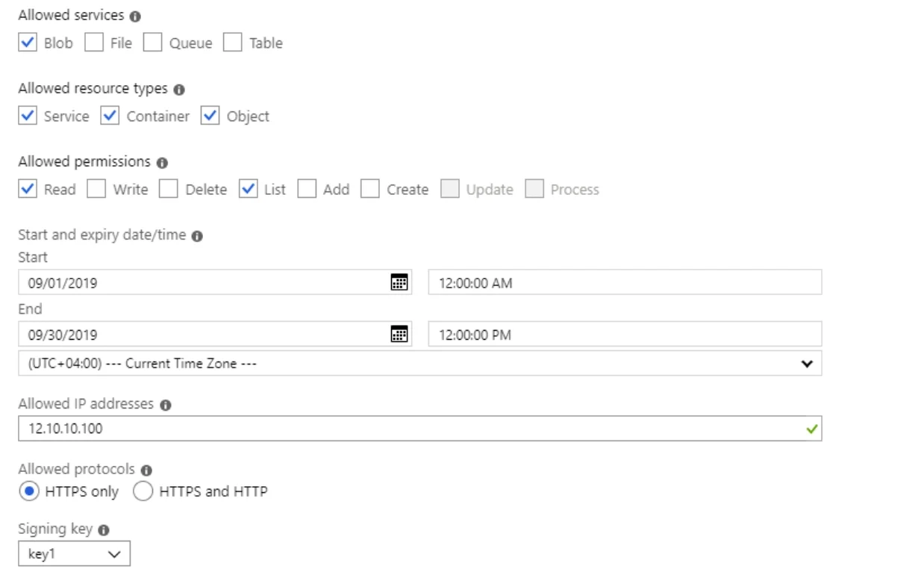
Task: Click info icon next to Signing key
Action: 104,529
